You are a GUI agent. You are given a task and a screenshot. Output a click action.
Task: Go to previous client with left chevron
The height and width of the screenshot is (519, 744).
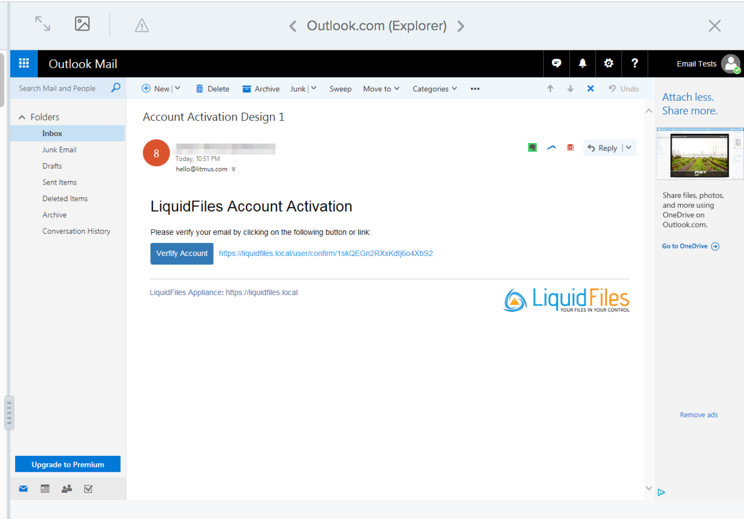coord(293,26)
